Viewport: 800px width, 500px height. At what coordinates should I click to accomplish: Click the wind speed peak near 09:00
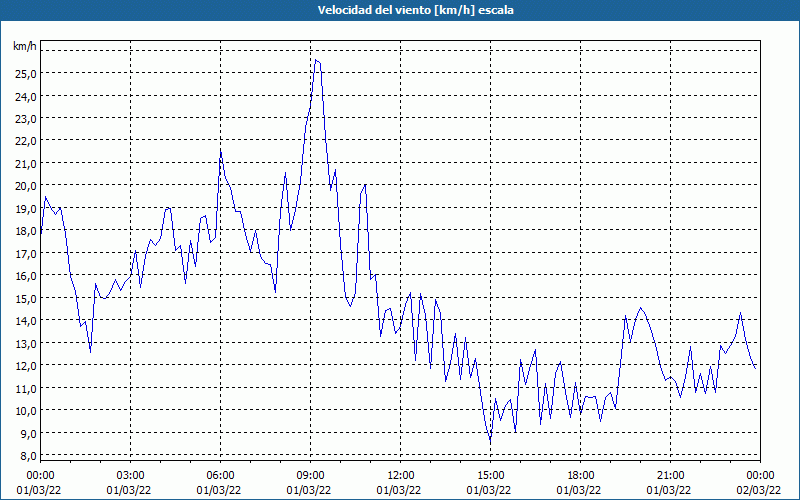coord(316,60)
